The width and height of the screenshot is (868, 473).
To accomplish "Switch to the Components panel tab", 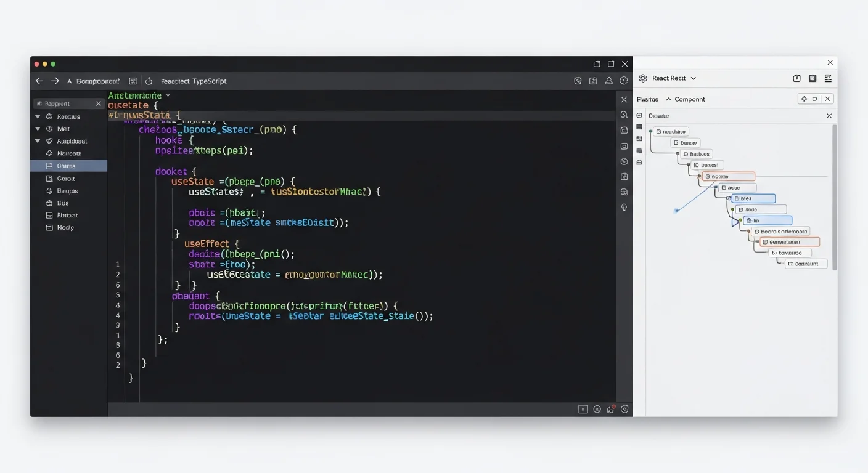I will point(689,99).
